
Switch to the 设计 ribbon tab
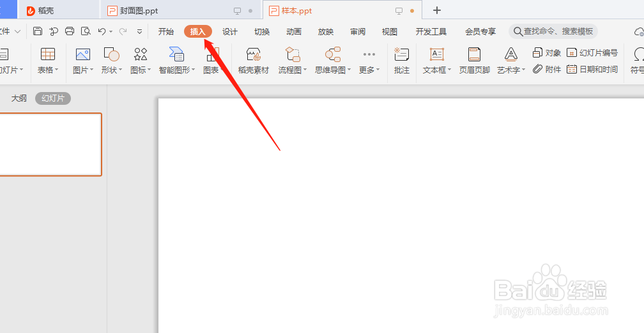(x=230, y=32)
